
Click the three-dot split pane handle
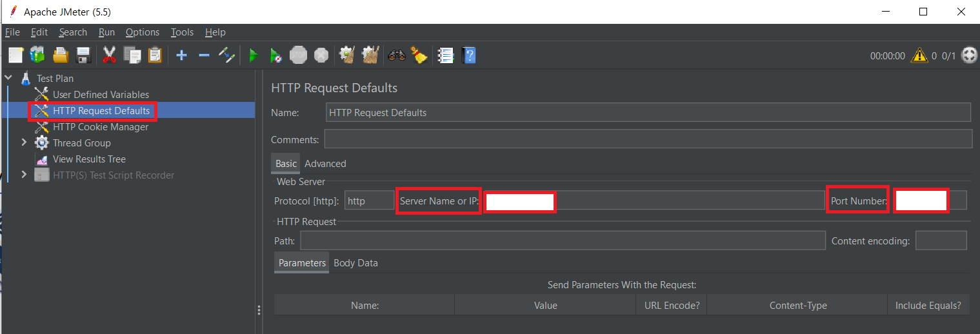(259, 311)
